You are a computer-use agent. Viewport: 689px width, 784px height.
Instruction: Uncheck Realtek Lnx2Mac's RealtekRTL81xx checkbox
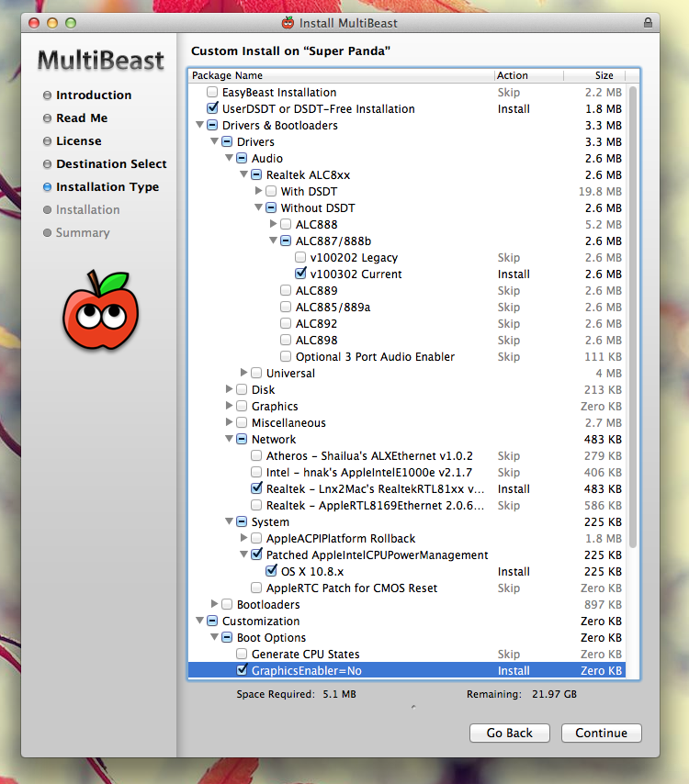[256, 488]
